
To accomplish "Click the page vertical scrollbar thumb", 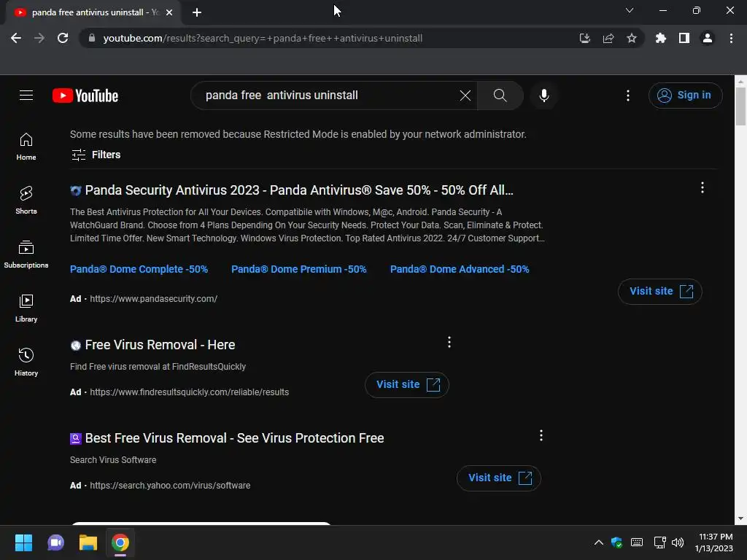I will pos(740,106).
